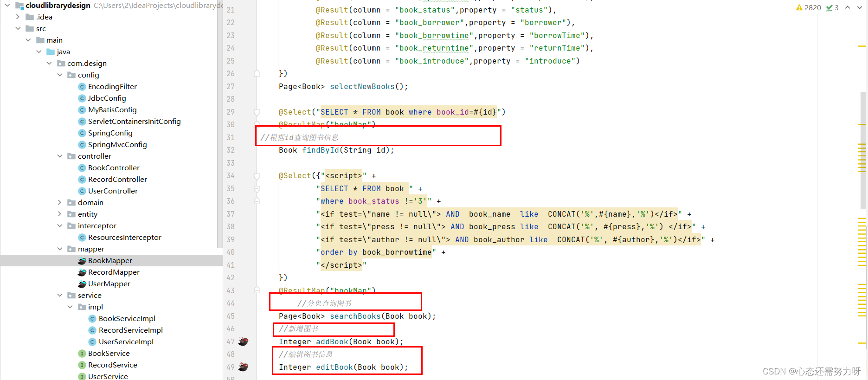Image resolution: width=868 pixels, height=380 pixels.
Task: Click the RecordController class icon
Action: pyautogui.click(x=82, y=179)
